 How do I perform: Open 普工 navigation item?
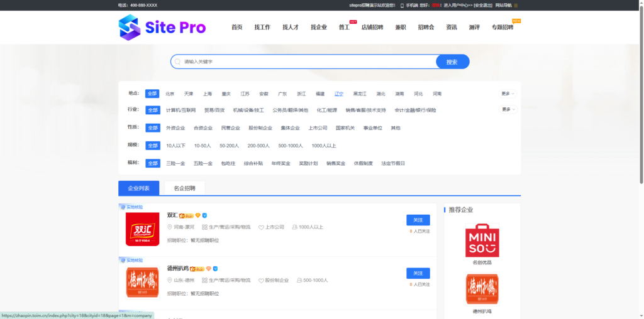pos(344,28)
